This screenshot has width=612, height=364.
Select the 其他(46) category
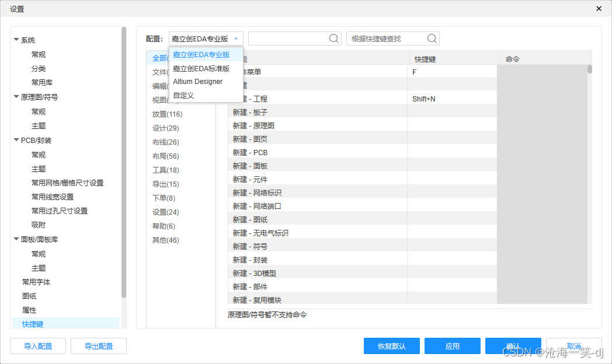point(165,240)
